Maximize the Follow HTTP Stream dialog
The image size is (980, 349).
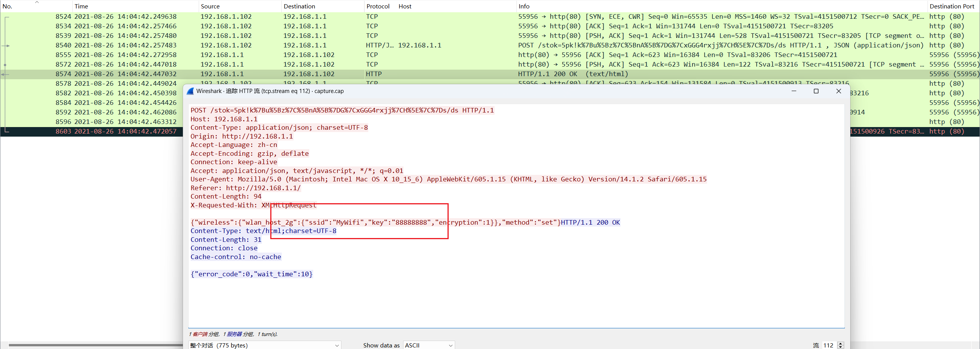816,91
